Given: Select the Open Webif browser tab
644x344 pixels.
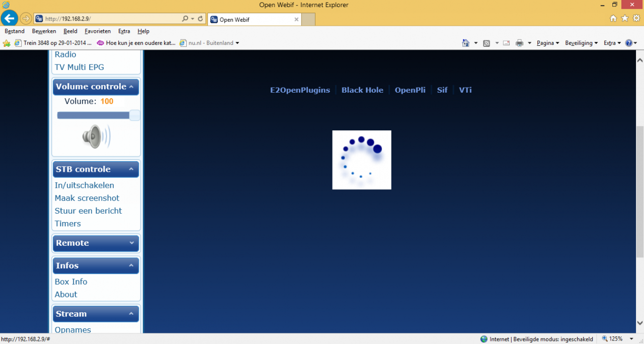Looking at the screenshot, I should (x=255, y=20).
